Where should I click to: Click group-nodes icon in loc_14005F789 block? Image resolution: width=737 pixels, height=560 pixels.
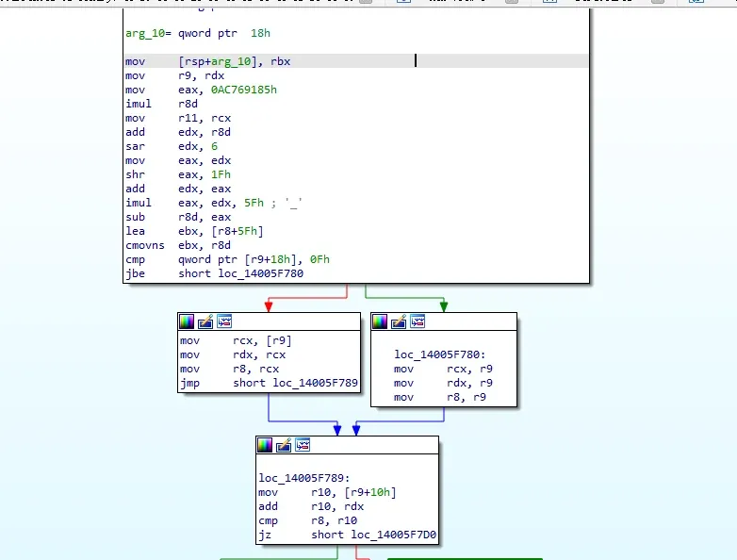click(303, 445)
